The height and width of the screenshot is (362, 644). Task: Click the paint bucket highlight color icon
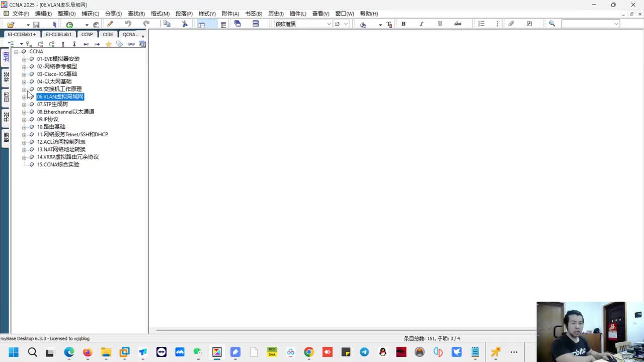(363, 24)
